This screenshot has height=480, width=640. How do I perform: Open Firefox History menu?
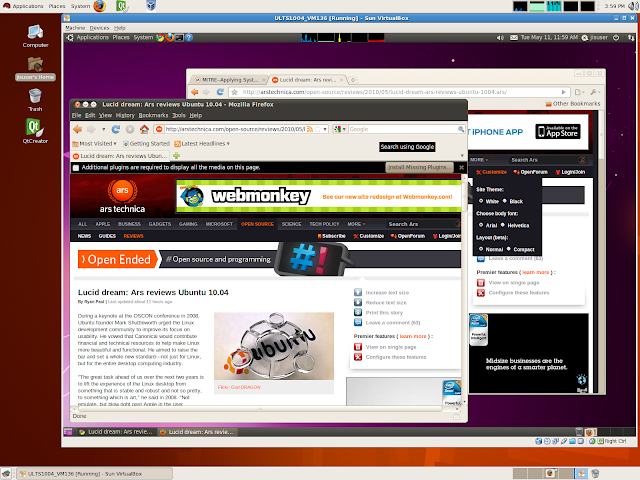(x=125, y=116)
